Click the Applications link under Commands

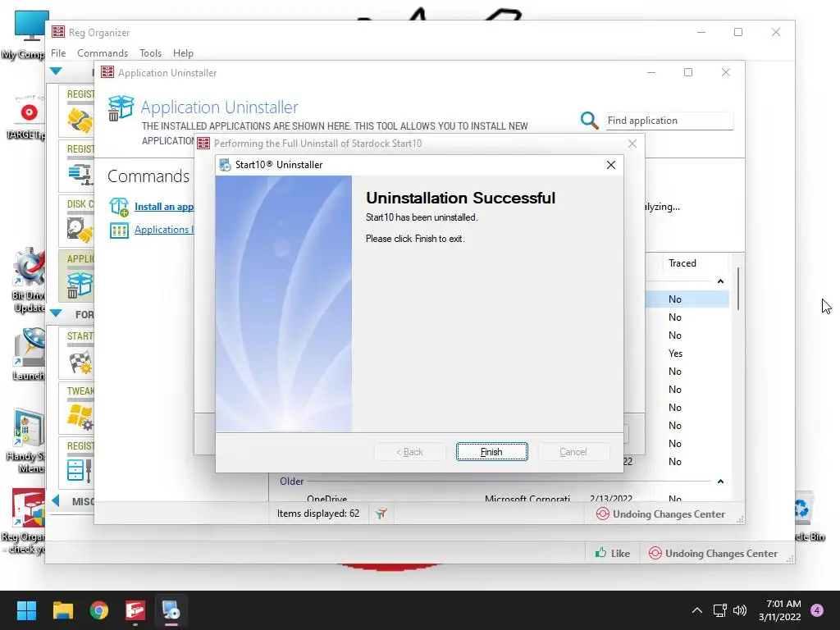pyautogui.click(x=164, y=230)
